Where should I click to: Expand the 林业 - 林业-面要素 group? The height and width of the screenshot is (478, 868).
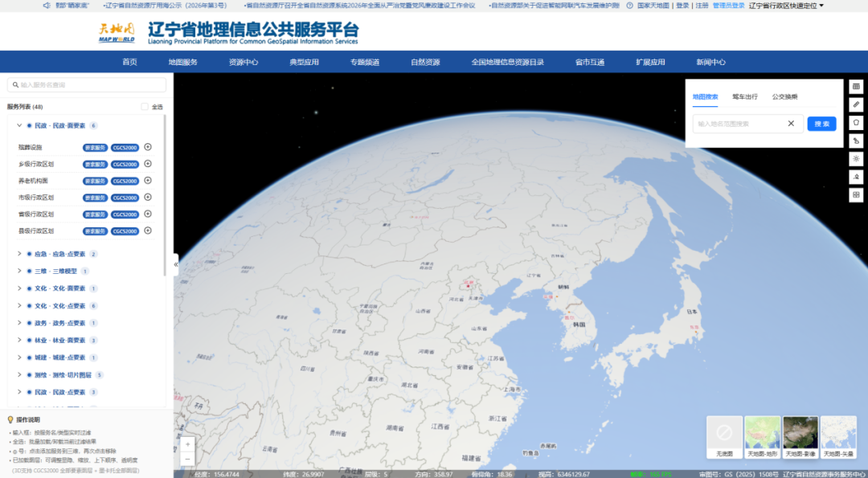point(19,341)
